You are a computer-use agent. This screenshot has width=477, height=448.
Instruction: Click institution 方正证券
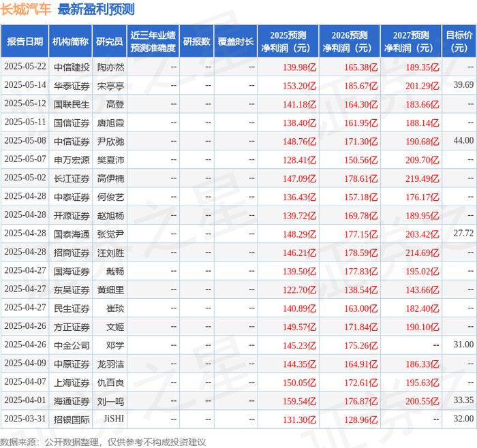point(72,327)
